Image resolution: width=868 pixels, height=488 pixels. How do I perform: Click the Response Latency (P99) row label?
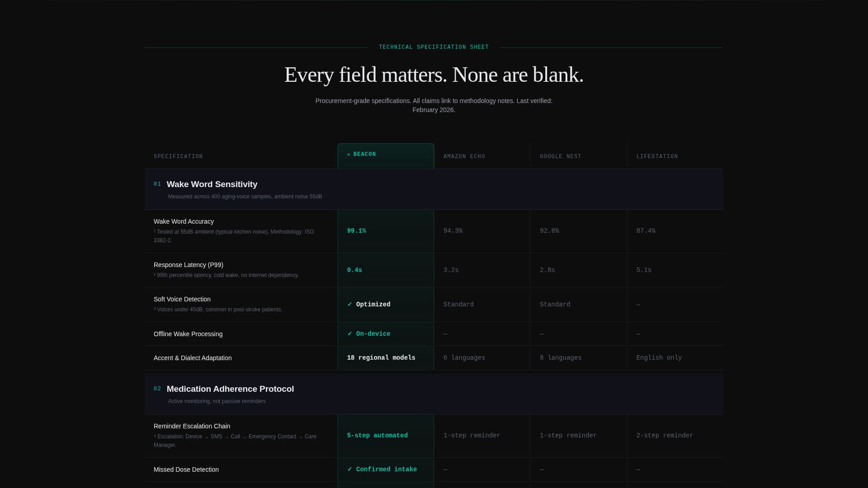point(189,265)
